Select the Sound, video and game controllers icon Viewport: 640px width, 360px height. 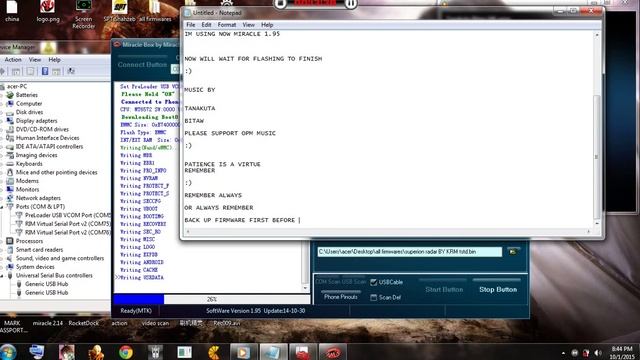[x=10, y=258]
